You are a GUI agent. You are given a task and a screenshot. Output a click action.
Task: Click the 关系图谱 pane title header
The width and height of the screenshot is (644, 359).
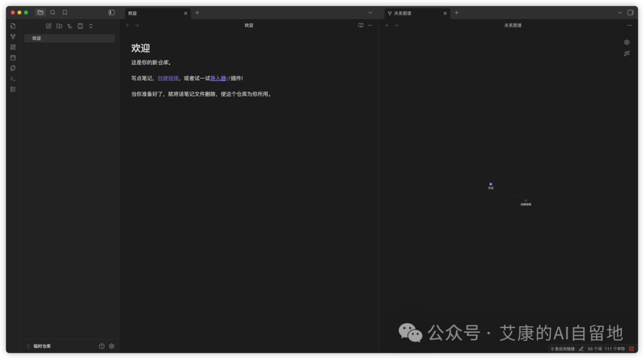(x=513, y=26)
